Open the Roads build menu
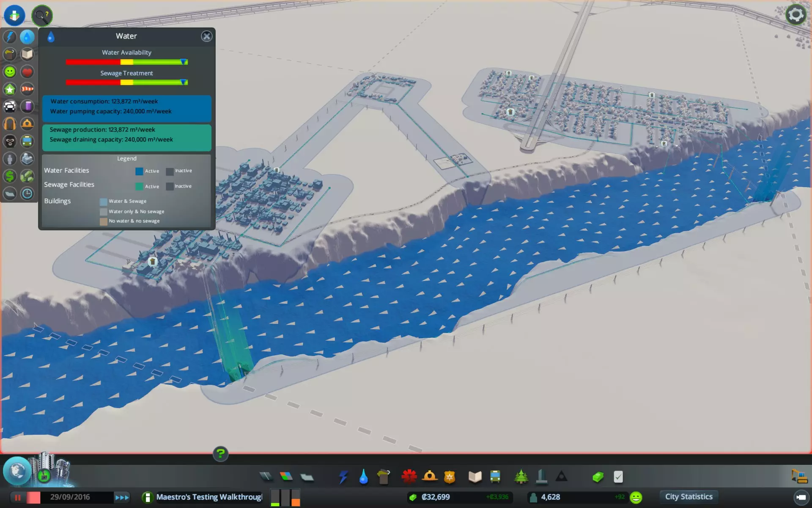 click(266, 477)
